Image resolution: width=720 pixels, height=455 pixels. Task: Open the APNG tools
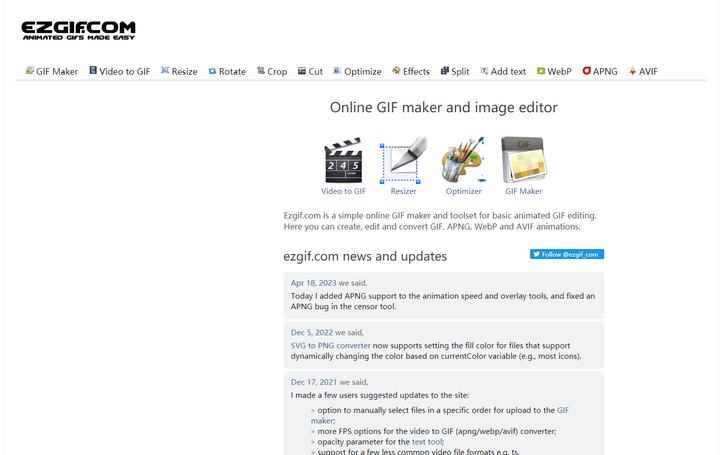pyautogui.click(x=600, y=72)
